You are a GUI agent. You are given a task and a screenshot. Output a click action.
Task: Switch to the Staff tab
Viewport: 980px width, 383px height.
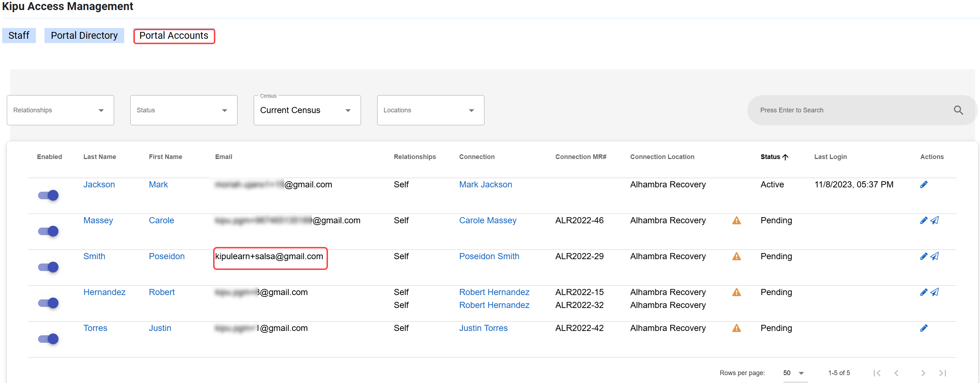[19, 36]
